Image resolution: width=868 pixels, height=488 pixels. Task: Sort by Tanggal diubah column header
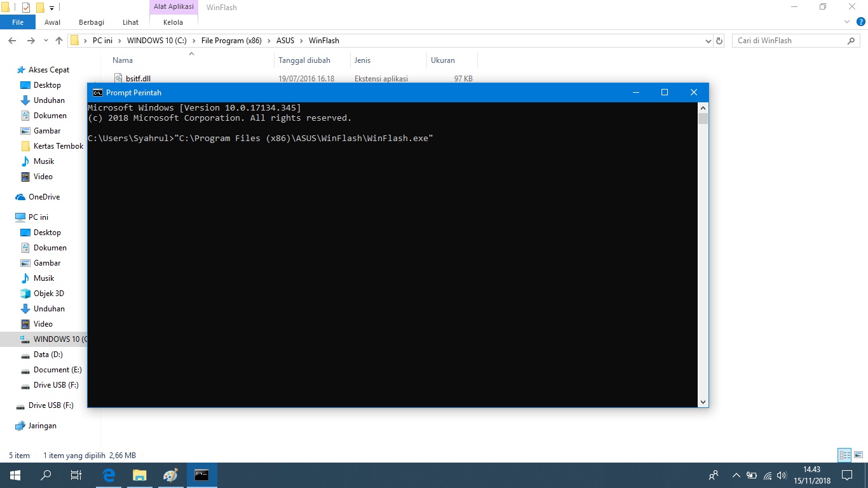[x=304, y=60]
